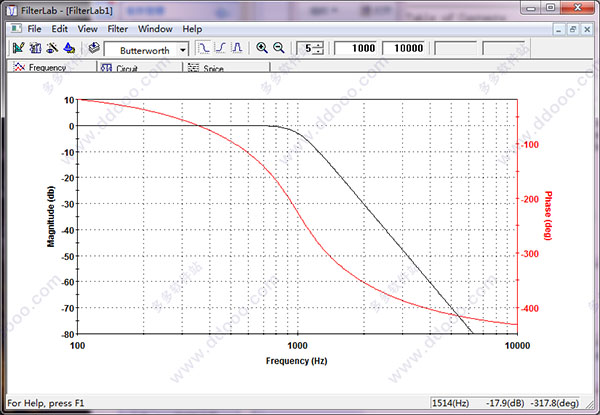Click the 10000 frequency input field
The height and width of the screenshot is (415, 600).
[x=403, y=48]
